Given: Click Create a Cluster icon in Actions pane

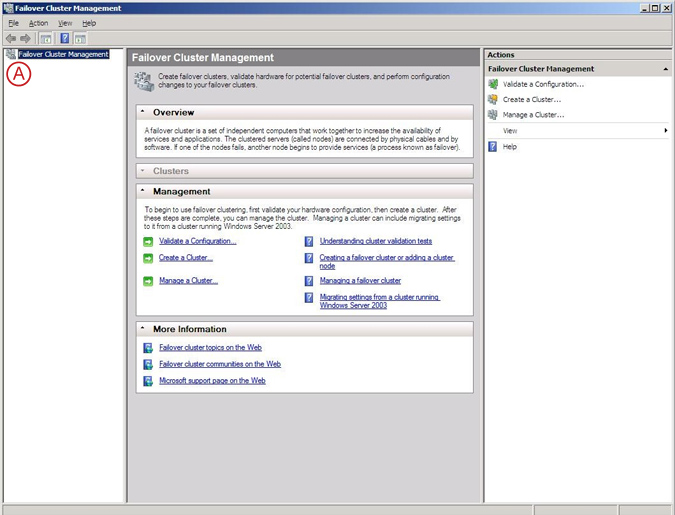Looking at the screenshot, I should [493, 99].
